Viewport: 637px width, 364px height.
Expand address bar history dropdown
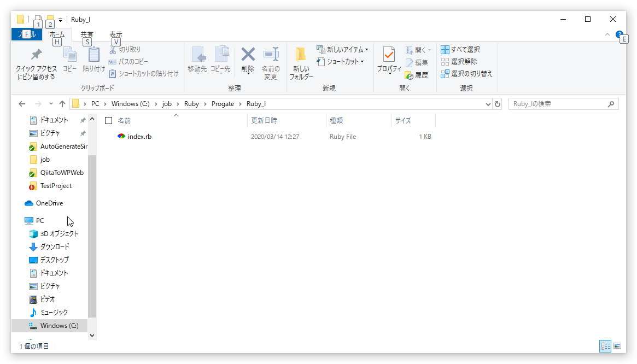pos(488,104)
